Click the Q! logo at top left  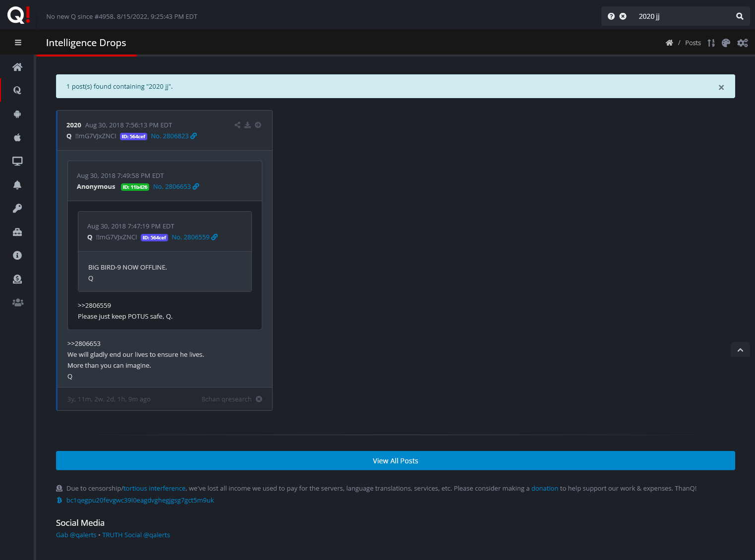point(18,15)
